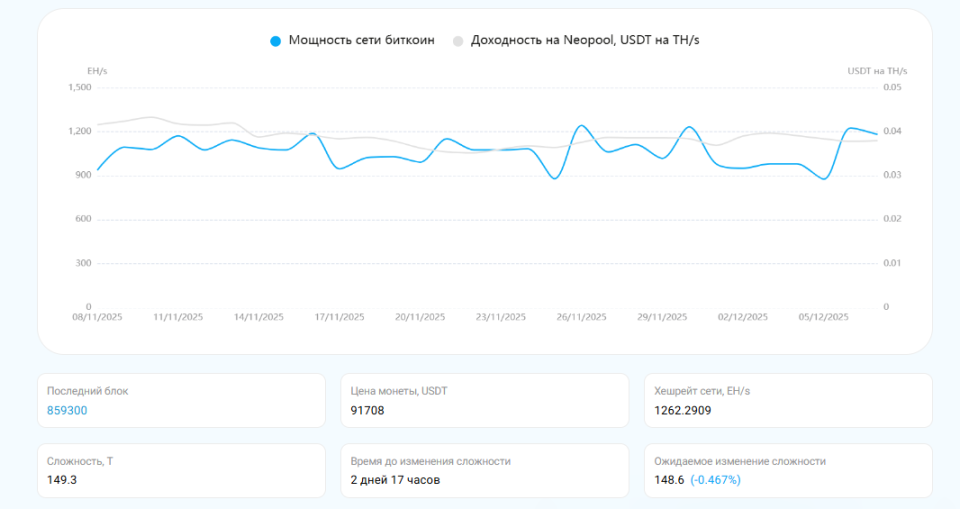Click the '(-0.467%)' expected change value
The height and width of the screenshot is (509, 960).
[x=715, y=480]
